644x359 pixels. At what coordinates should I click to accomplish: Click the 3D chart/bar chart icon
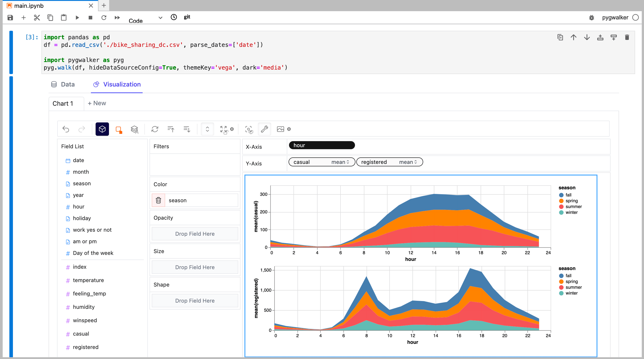tap(102, 129)
